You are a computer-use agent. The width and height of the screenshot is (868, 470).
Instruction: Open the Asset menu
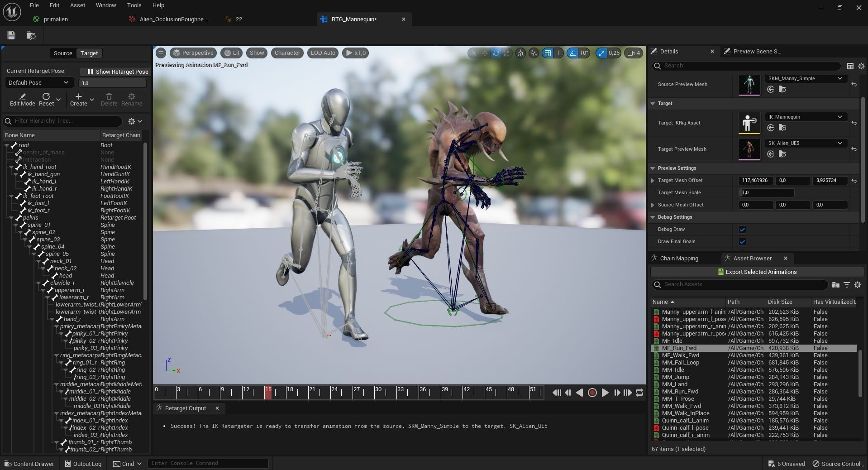point(77,5)
